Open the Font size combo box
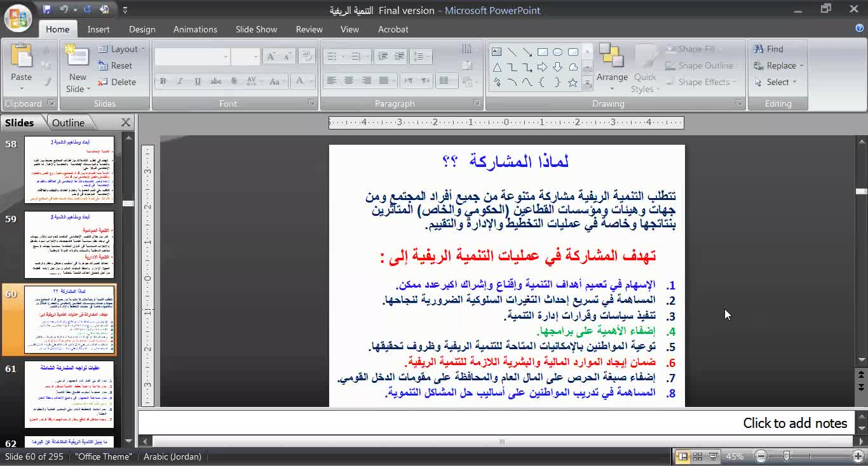The image size is (868, 466). coord(245,57)
